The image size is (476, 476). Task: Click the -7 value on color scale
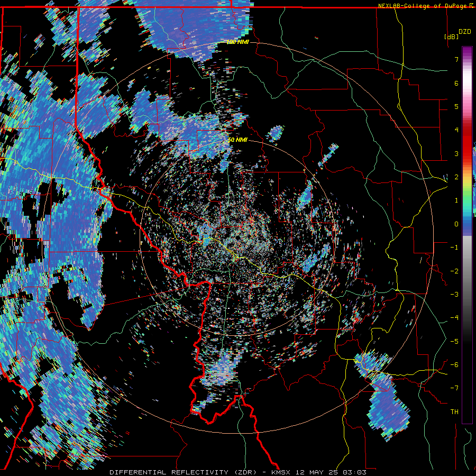454,388
